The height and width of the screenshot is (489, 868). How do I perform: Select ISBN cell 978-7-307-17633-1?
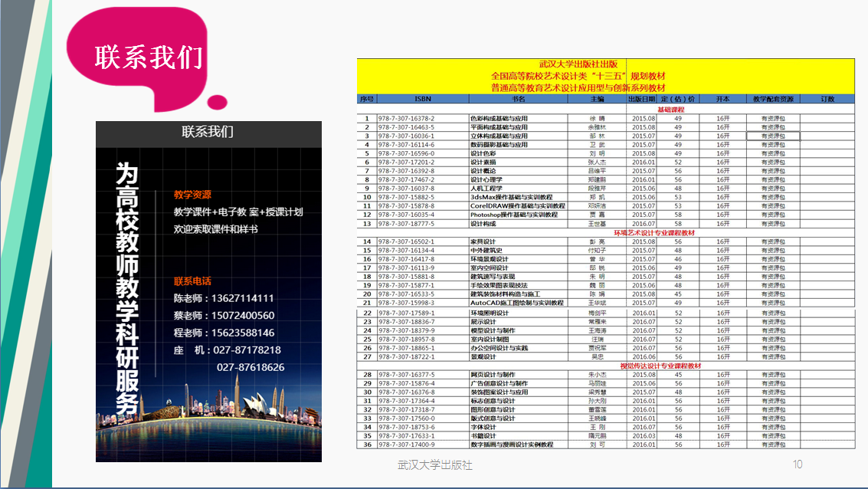[x=423, y=436]
